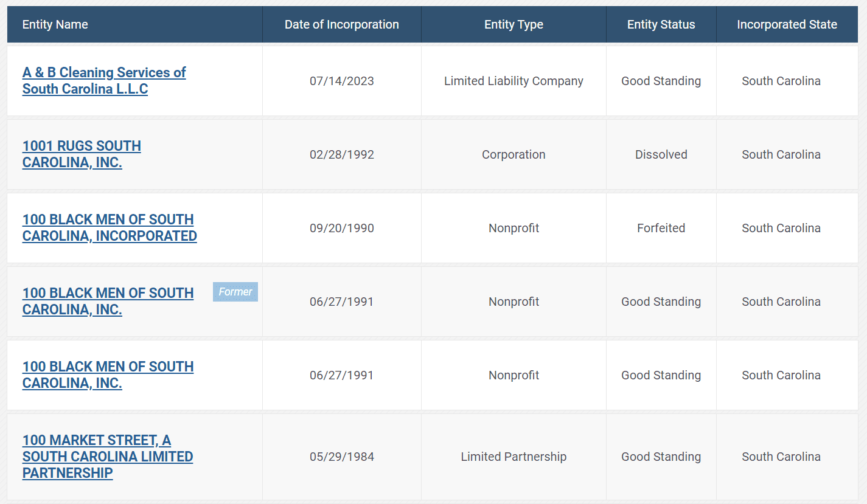Open 100 BLACK MEN OF SOUTH CAROLINA, INCORPORATED
This screenshot has height=504, width=867.
coord(108,220)
